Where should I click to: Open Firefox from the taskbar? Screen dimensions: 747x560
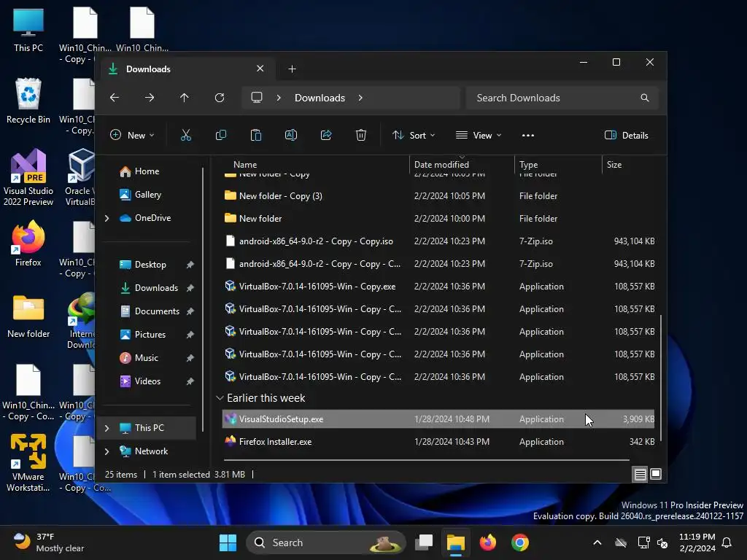coord(488,542)
